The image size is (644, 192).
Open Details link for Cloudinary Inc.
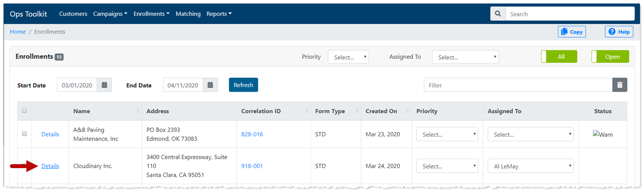click(50, 166)
